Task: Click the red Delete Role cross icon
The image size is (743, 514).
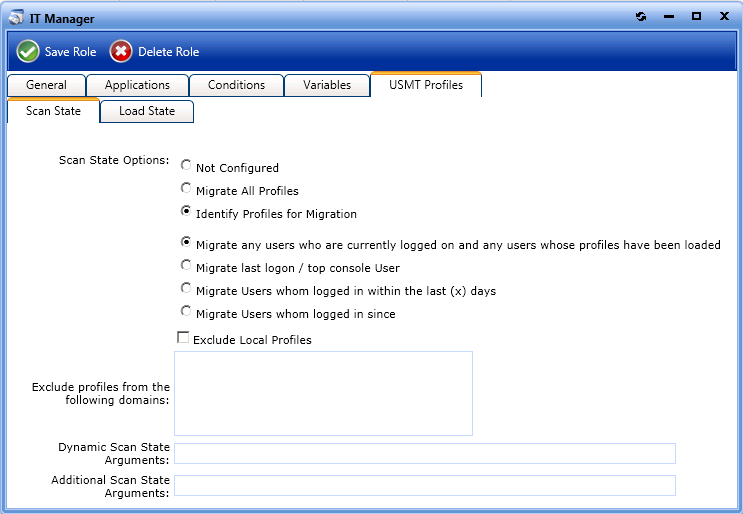Action: pos(121,51)
